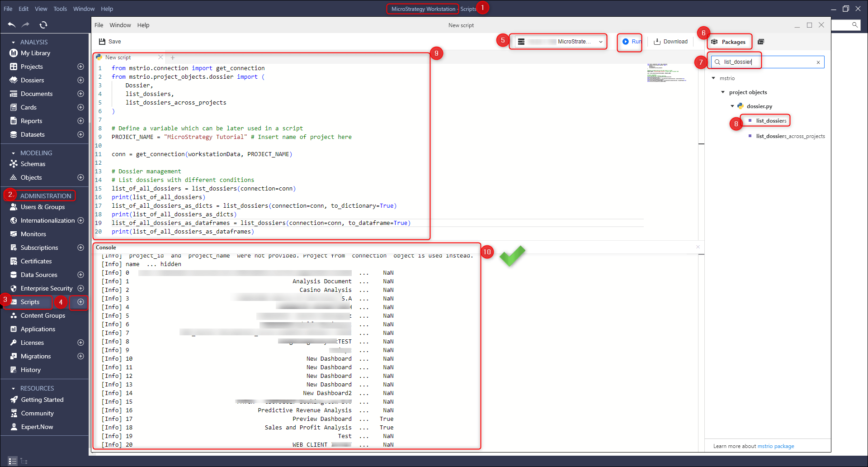Toggle the Packages panel
Image resolution: width=868 pixels, height=467 pixels.
728,42
